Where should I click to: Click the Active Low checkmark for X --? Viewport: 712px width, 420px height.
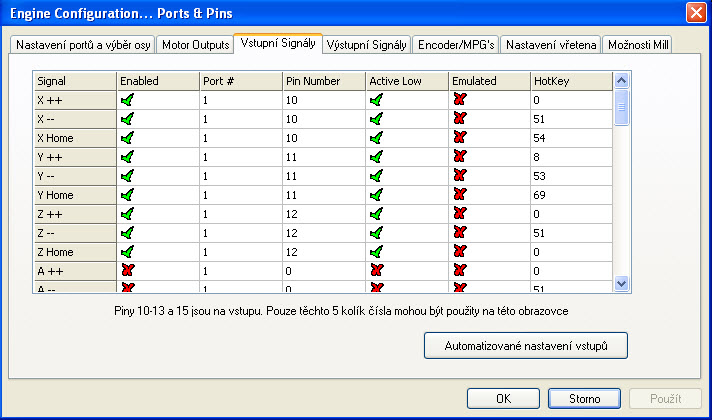point(376,119)
